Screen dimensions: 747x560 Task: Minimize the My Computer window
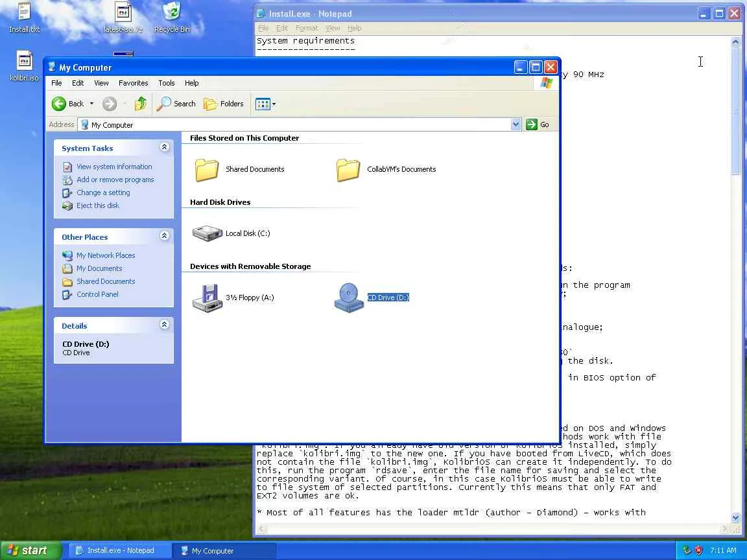pos(520,67)
